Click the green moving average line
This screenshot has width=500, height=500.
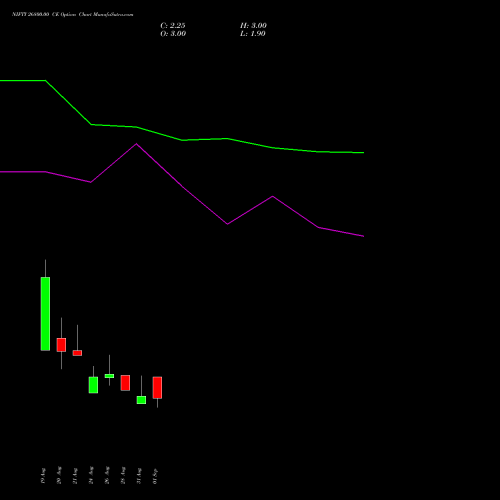tap(182, 140)
